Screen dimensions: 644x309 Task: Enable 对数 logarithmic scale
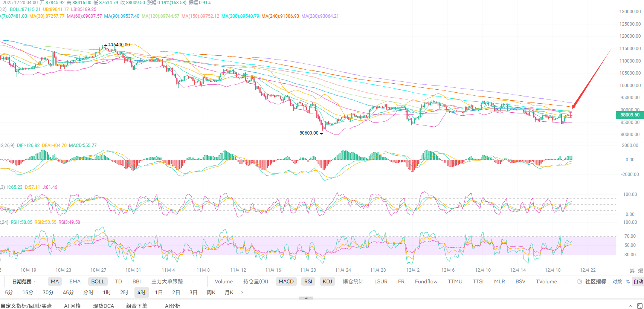pos(617,281)
